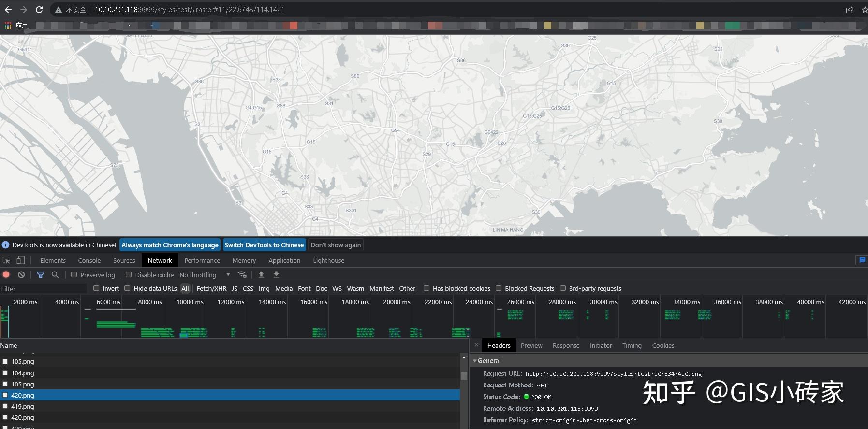Filter requests by Wasm type
This screenshot has height=429, width=868.
355,288
